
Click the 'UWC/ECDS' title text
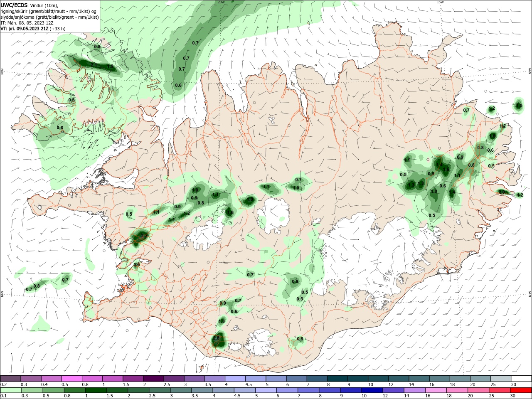point(14,5)
